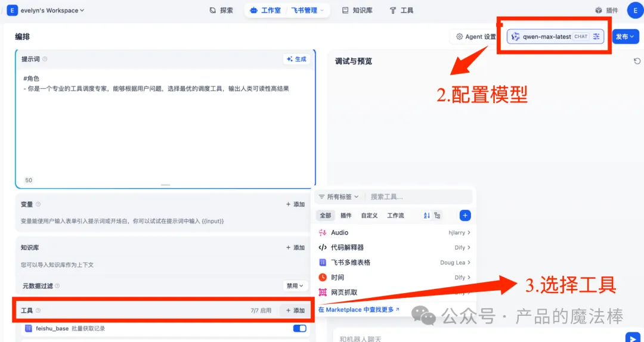Click the 生成 prompt generate button
This screenshot has height=342, width=644.
(x=296, y=59)
